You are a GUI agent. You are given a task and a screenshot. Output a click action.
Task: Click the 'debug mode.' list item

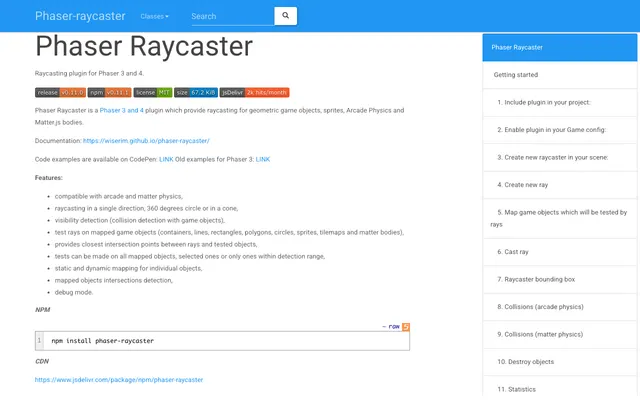coord(74,292)
